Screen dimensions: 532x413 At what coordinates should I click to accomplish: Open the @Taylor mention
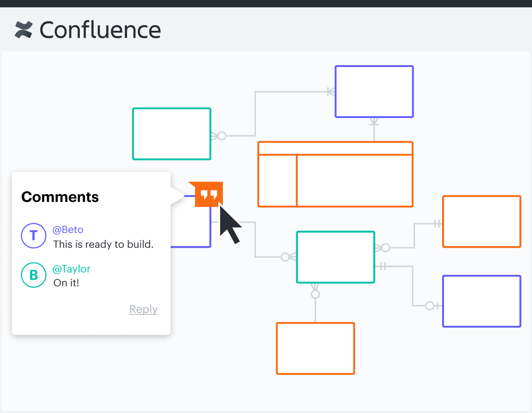tap(72, 269)
